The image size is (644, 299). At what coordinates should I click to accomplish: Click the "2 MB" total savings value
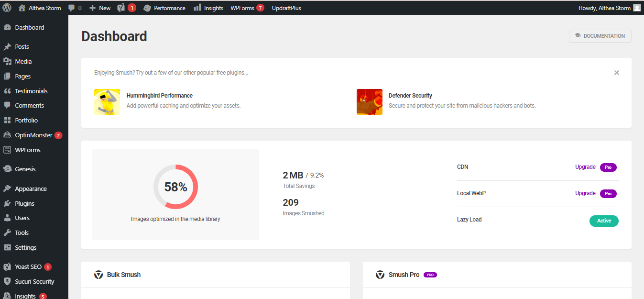[293, 175]
